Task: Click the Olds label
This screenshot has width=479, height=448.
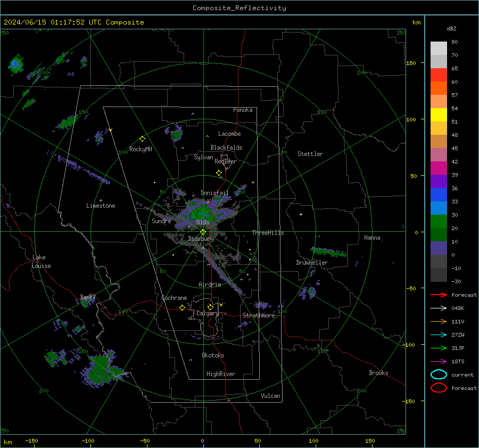Action: [203, 222]
